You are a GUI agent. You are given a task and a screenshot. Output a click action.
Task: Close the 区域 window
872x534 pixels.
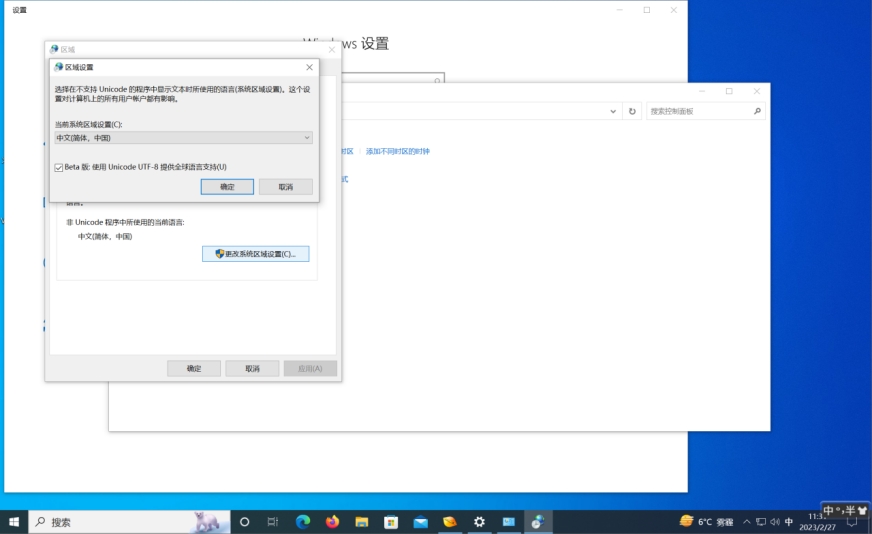331,50
